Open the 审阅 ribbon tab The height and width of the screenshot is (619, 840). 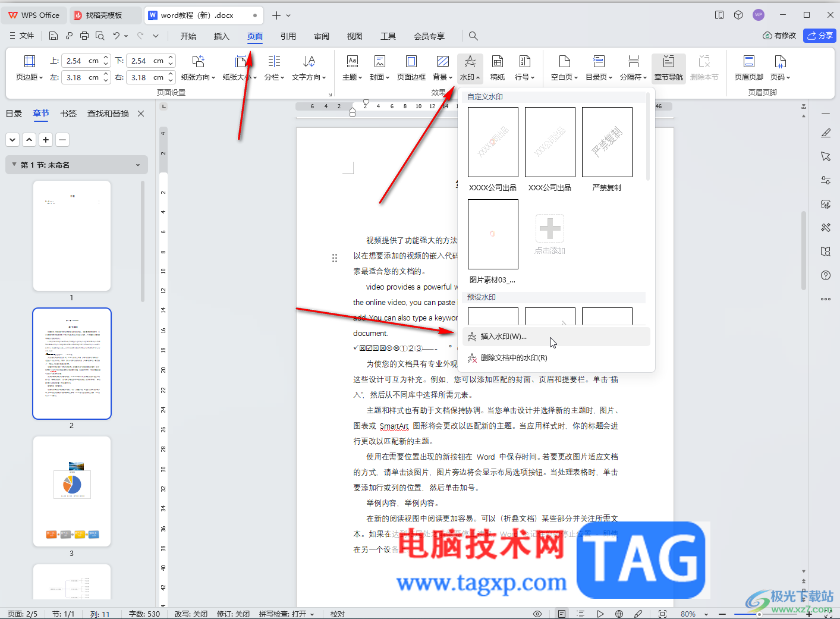pyautogui.click(x=322, y=36)
